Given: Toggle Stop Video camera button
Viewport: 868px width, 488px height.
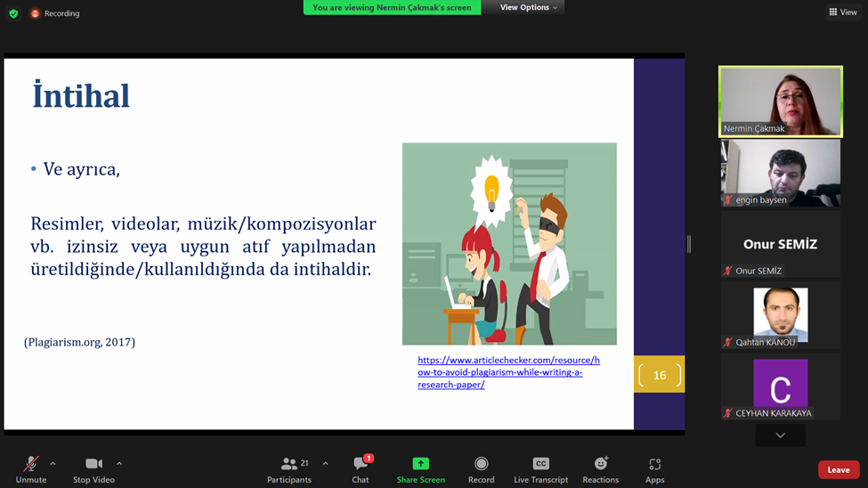Looking at the screenshot, I should [x=93, y=464].
